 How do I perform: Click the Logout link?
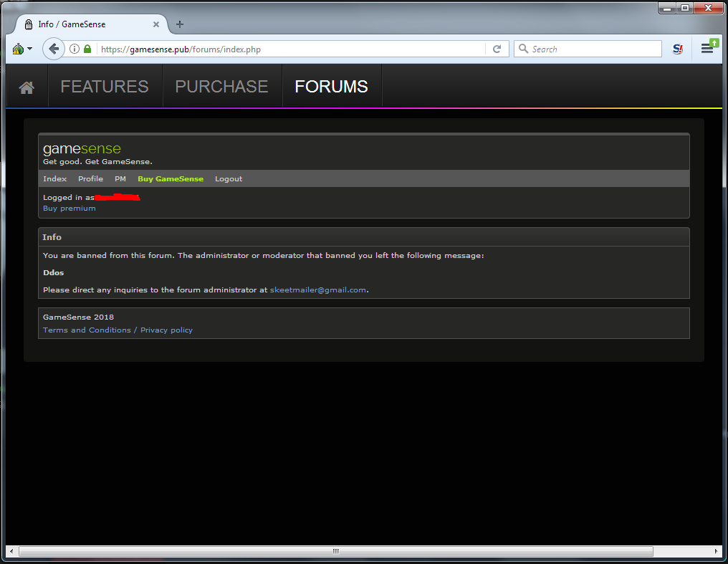[229, 178]
